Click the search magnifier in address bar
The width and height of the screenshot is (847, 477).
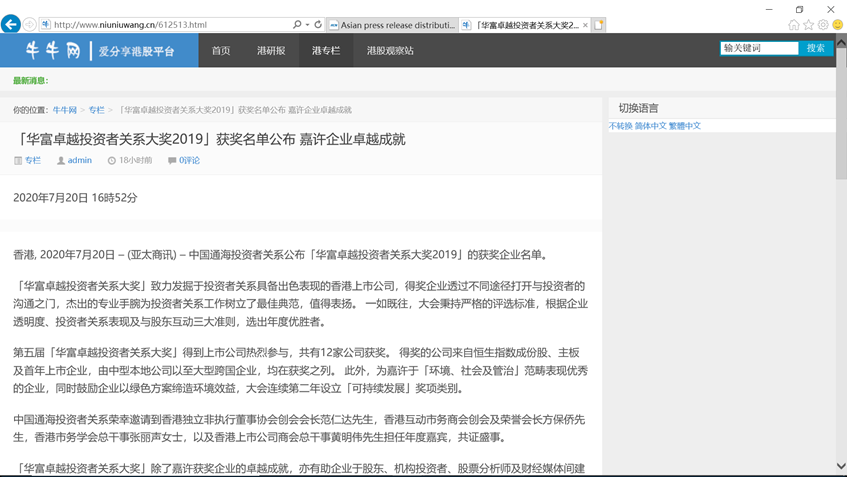tap(297, 25)
